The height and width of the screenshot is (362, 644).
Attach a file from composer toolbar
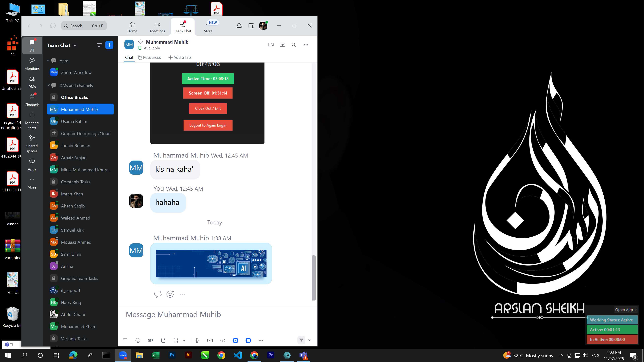(163, 340)
